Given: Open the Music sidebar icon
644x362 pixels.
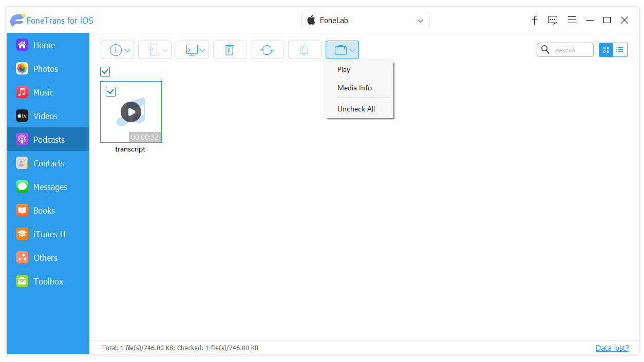Looking at the screenshot, I should (22, 92).
